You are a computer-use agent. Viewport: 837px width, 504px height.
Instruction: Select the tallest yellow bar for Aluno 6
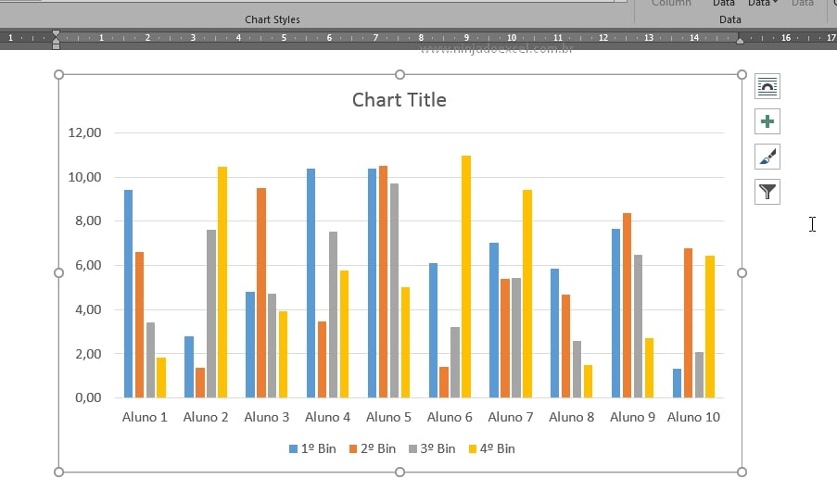(466, 276)
